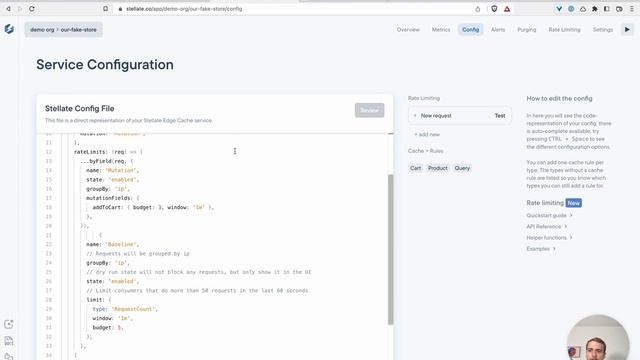Select the Cart cache rule tag
Viewport: 640px width, 360px height.
pos(415,168)
